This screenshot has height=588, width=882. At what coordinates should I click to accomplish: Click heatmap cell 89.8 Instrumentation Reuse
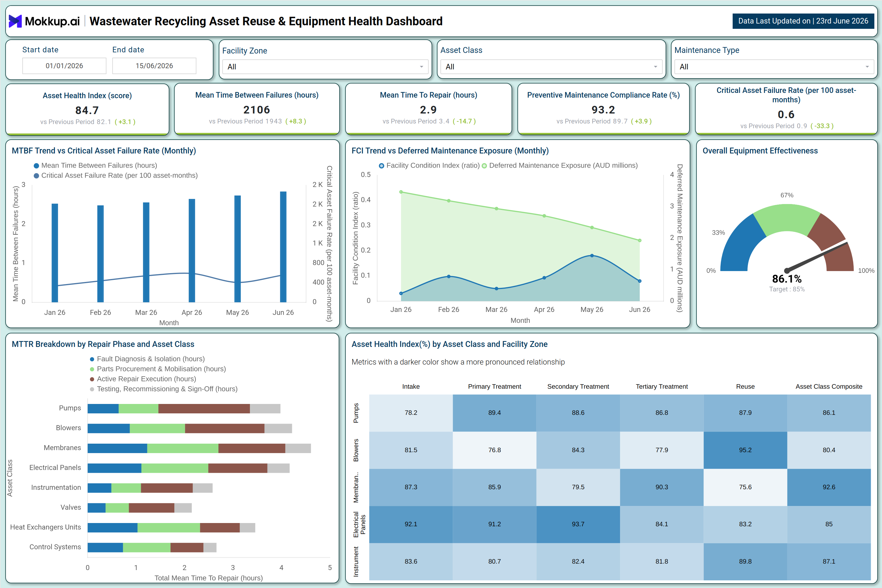pos(746,561)
